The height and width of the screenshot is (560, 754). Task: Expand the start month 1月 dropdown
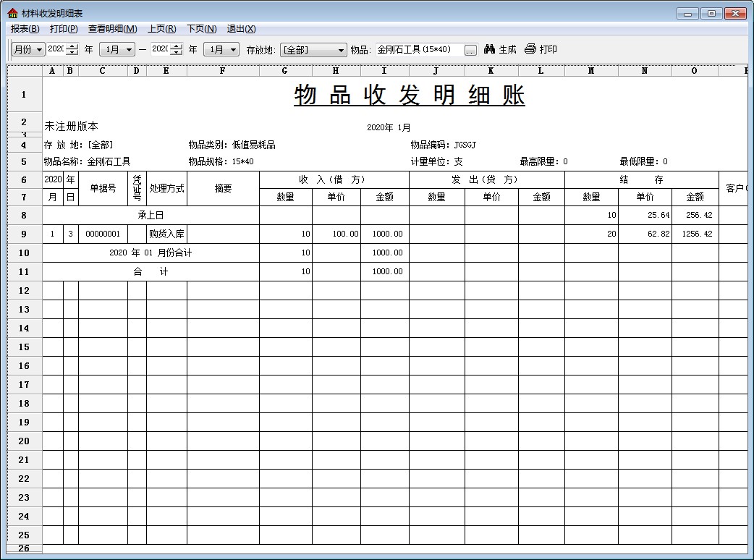117,49
